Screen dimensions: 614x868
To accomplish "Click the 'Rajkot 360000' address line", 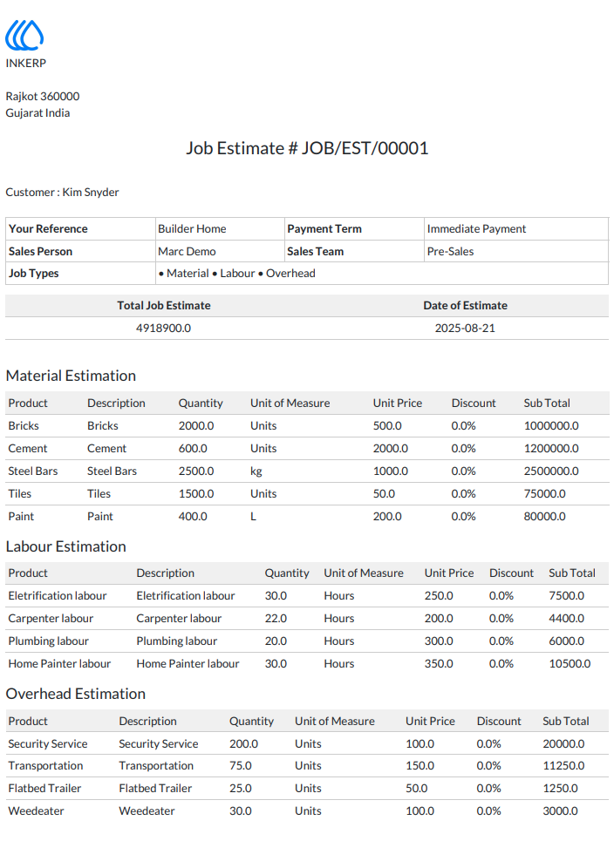I will point(43,97).
